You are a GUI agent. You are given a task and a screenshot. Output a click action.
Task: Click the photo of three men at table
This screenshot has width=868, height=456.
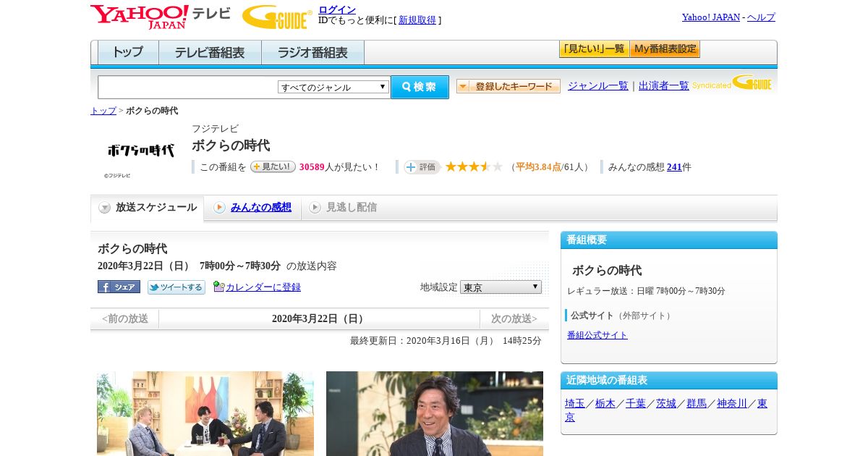205,413
